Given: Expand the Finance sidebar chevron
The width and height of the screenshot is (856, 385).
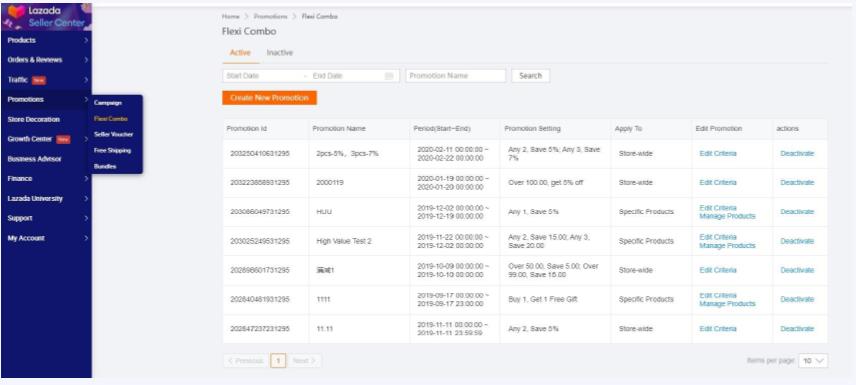Looking at the screenshot, I should pos(86,179).
